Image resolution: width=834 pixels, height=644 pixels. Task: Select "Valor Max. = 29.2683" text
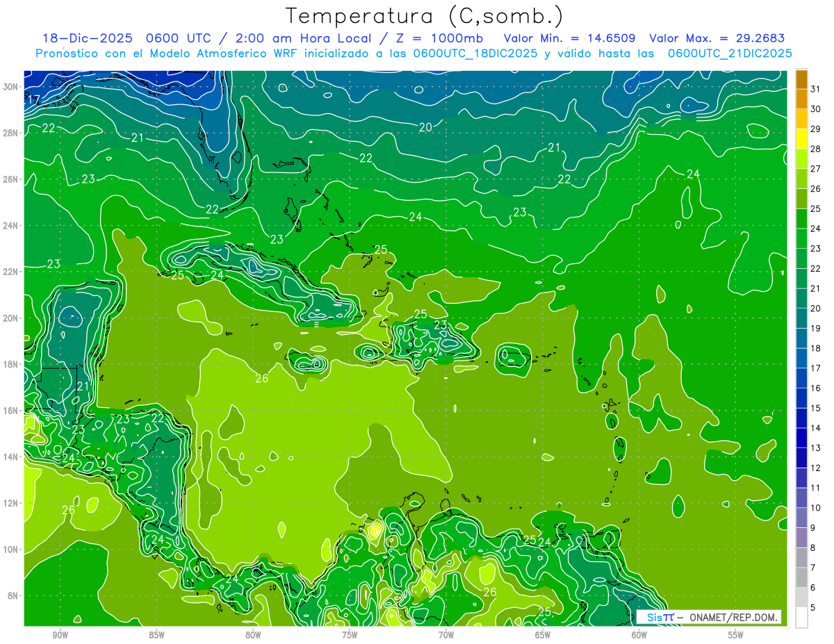click(x=717, y=38)
